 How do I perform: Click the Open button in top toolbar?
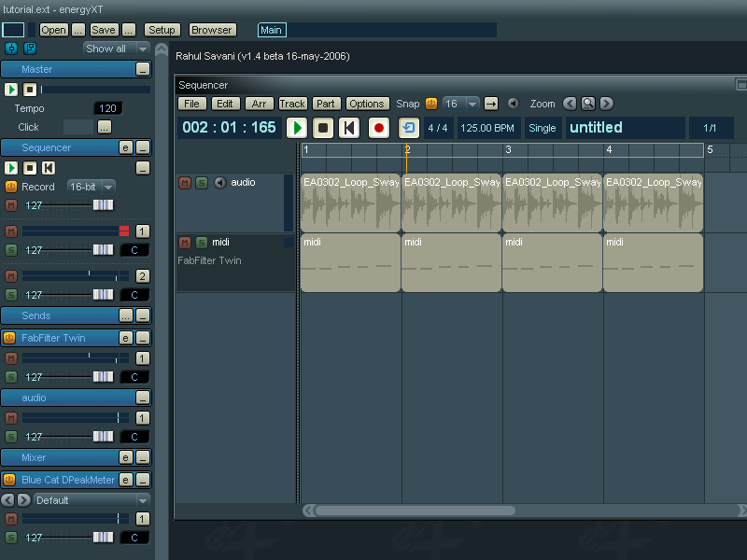coord(53,30)
